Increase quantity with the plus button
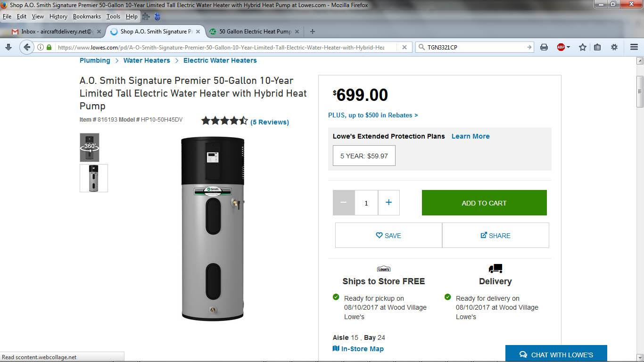This screenshot has height=362, width=644. [388, 203]
